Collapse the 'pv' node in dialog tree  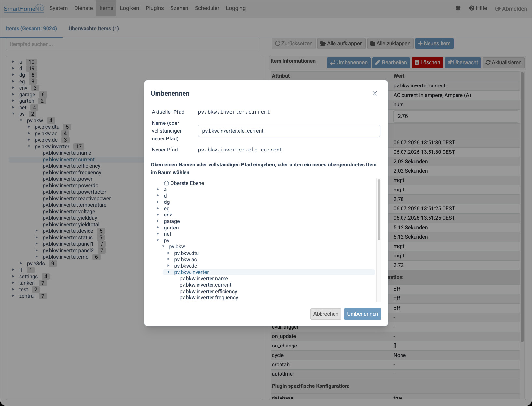point(158,240)
